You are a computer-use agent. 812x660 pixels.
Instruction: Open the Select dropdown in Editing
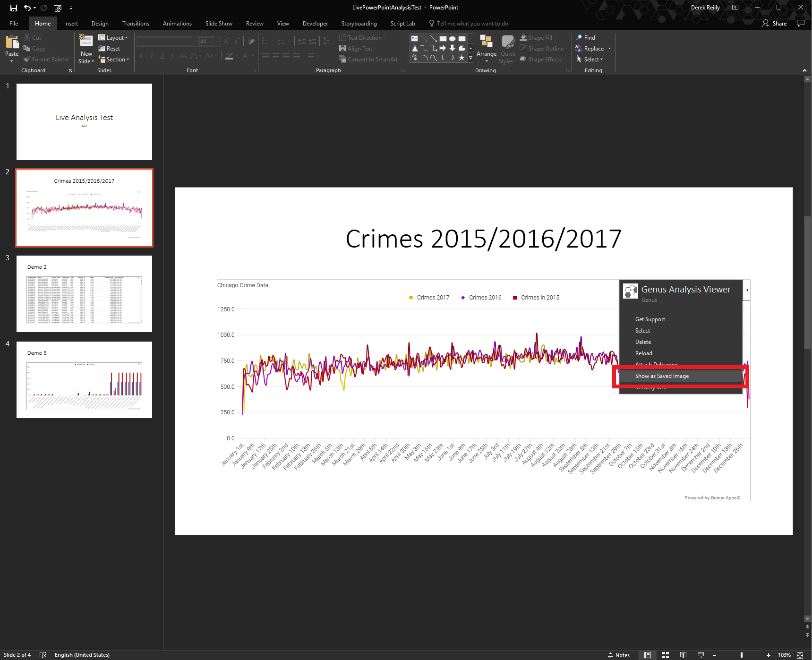[x=589, y=60]
